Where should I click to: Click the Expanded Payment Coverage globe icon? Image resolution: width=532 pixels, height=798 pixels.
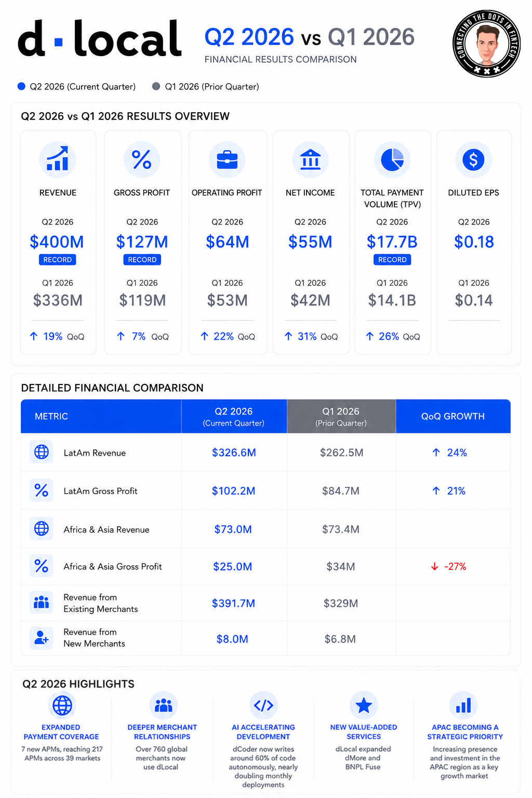point(62,706)
